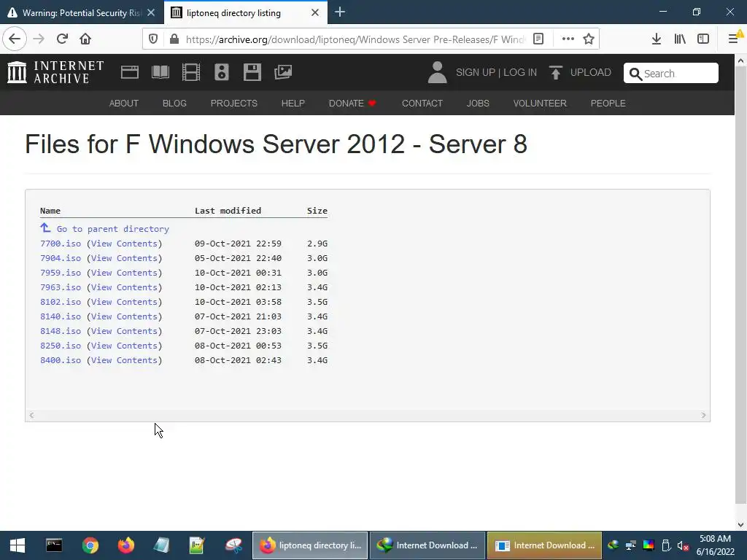The width and height of the screenshot is (747, 560).
Task: Open the VOLUNTEER menu item
Action: tap(540, 104)
